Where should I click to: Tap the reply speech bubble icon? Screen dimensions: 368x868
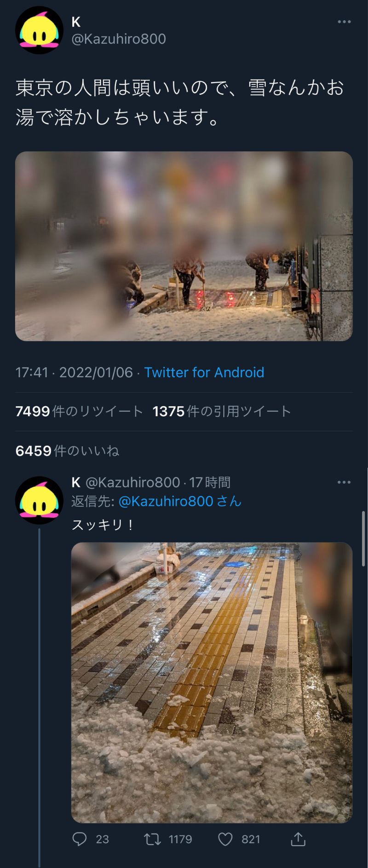point(80,839)
